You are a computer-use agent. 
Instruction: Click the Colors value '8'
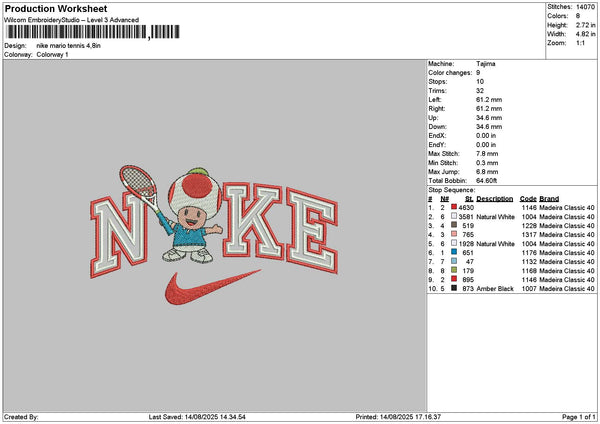tap(578, 16)
